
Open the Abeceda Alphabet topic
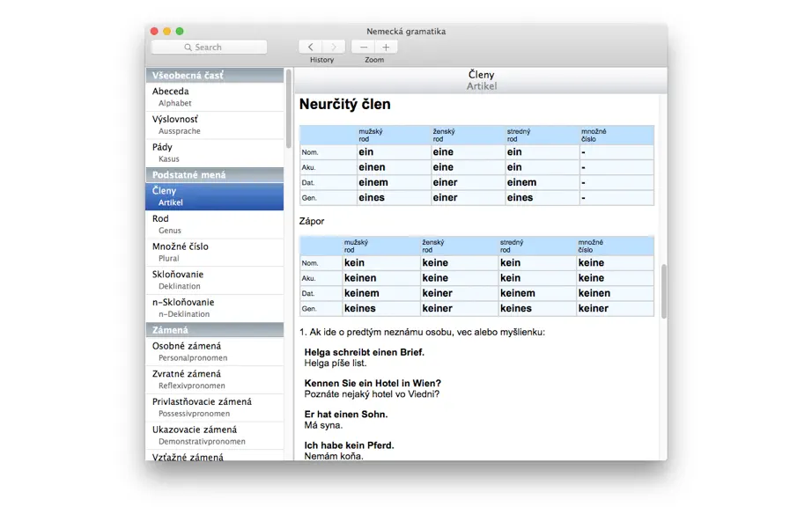pyautogui.click(x=214, y=97)
